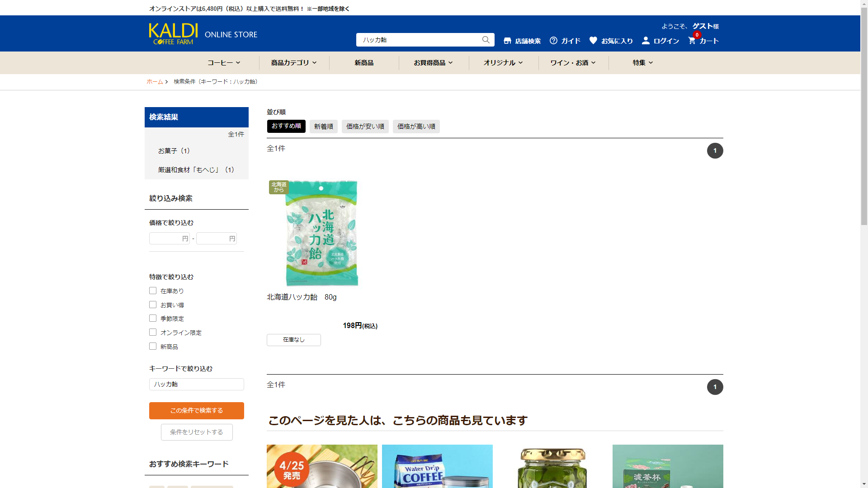This screenshot has width=868, height=488.
Task: Click the login person icon
Action: pos(646,40)
